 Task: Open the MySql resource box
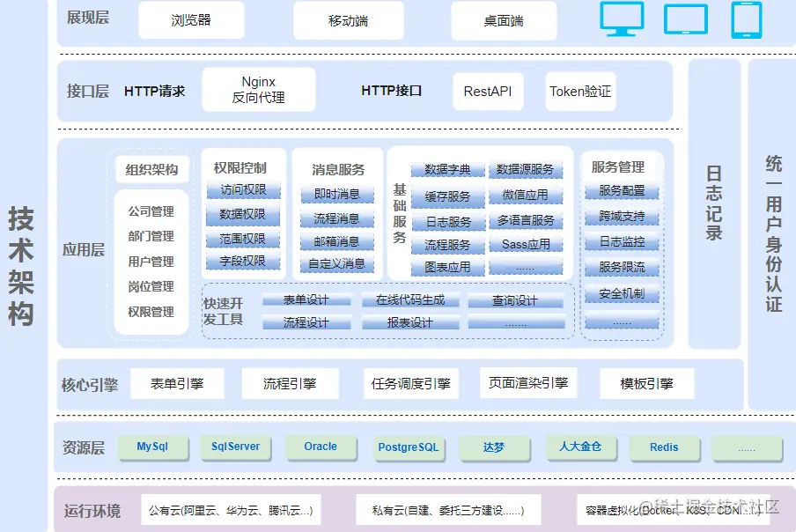(x=153, y=447)
